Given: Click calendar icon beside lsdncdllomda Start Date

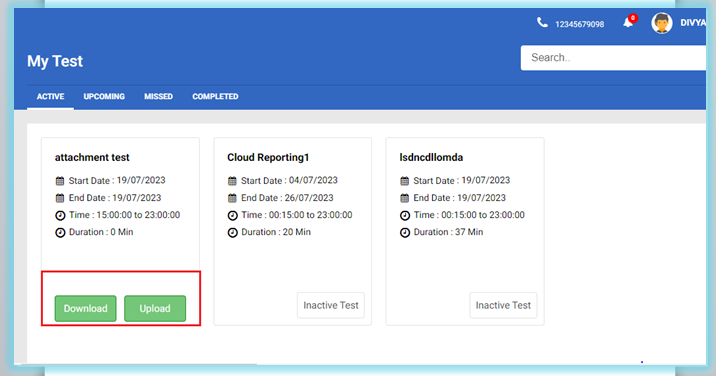Looking at the screenshot, I should 405,181.
